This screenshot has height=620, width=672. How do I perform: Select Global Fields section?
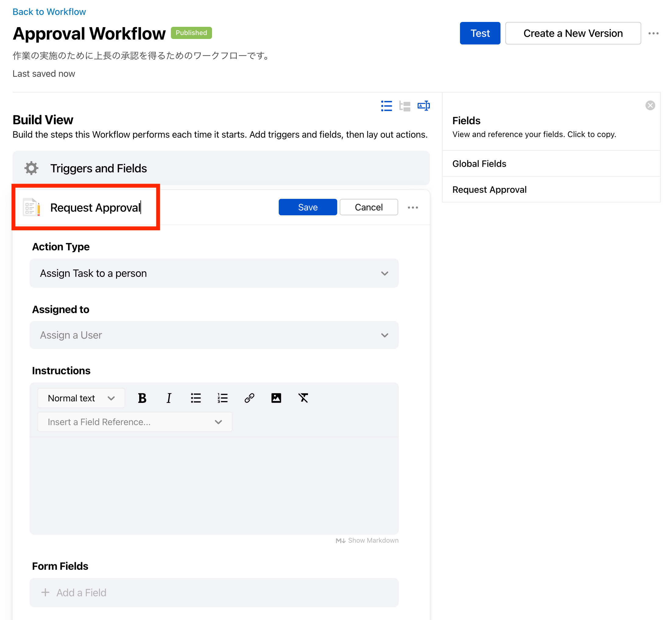tap(479, 164)
